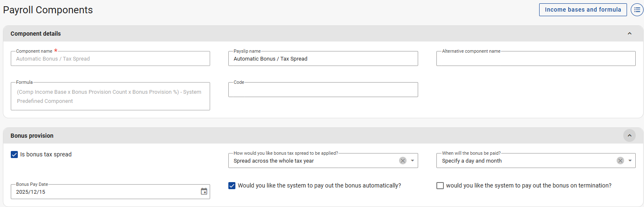Focus the Alternative component name field
The height and width of the screenshot is (207, 644).
(535, 59)
